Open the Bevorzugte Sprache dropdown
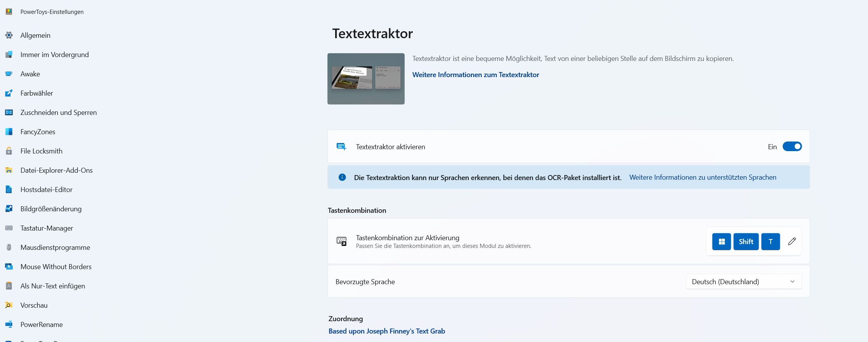 [744, 281]
